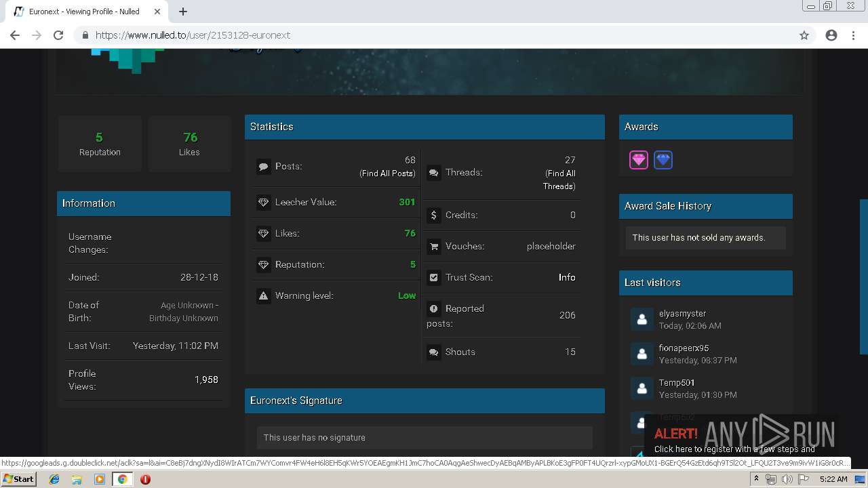Click the blue diamond award badge

[x=663, y=160]
